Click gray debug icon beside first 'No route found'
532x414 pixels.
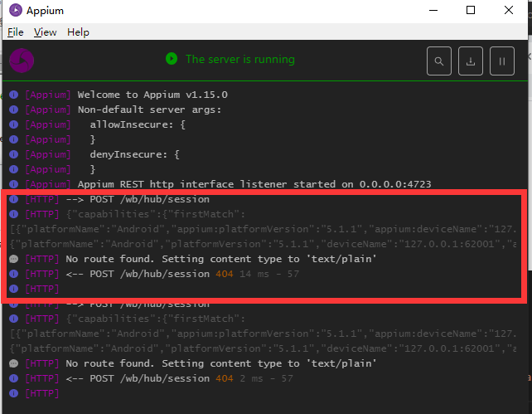[13, 259]
